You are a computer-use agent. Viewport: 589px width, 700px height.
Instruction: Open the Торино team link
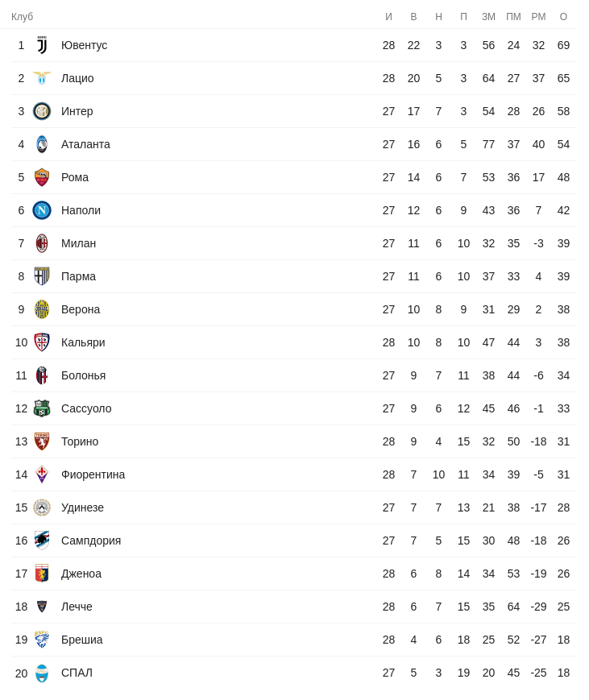pos(80,441)
